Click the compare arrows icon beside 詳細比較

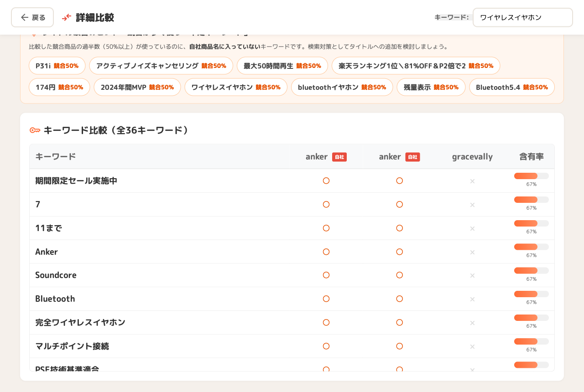click(x=67, y=17)
